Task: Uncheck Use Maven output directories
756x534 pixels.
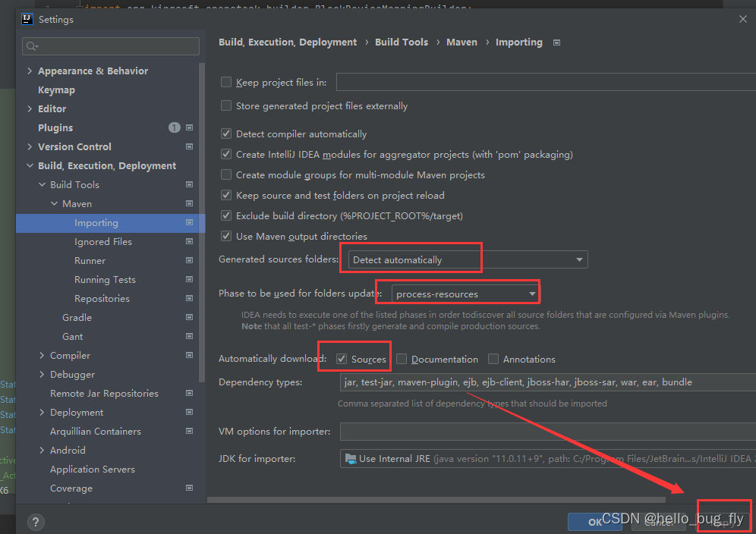Action: point(226,236)
